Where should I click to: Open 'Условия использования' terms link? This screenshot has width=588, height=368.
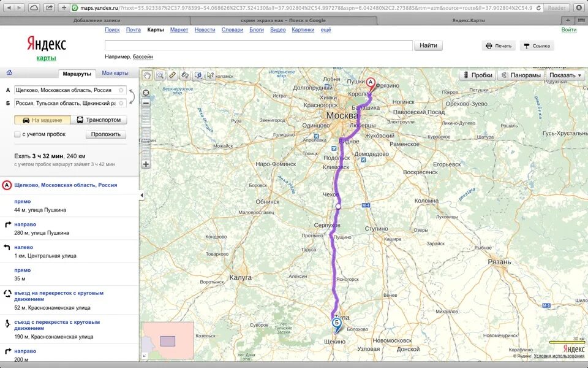(x=559, y=356)
